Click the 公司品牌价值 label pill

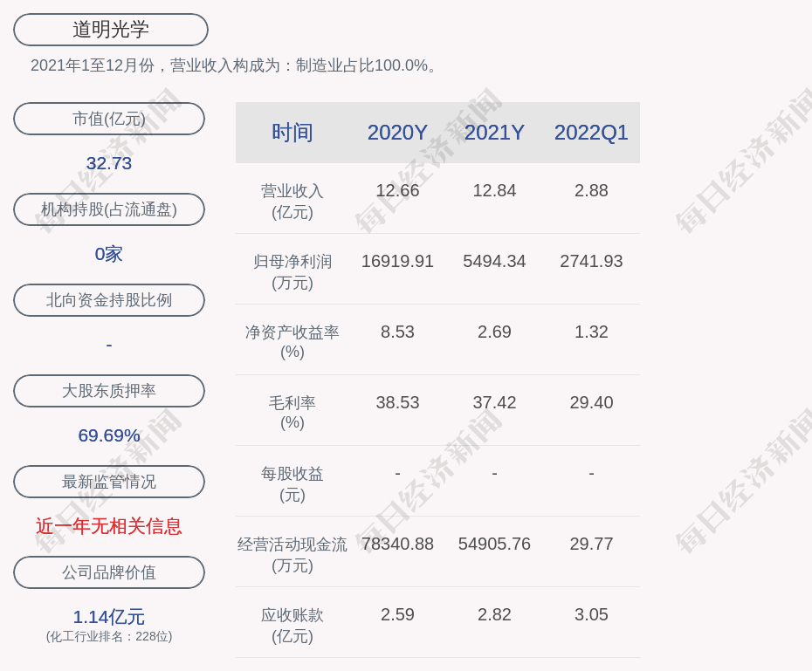(x=109, y=572)
